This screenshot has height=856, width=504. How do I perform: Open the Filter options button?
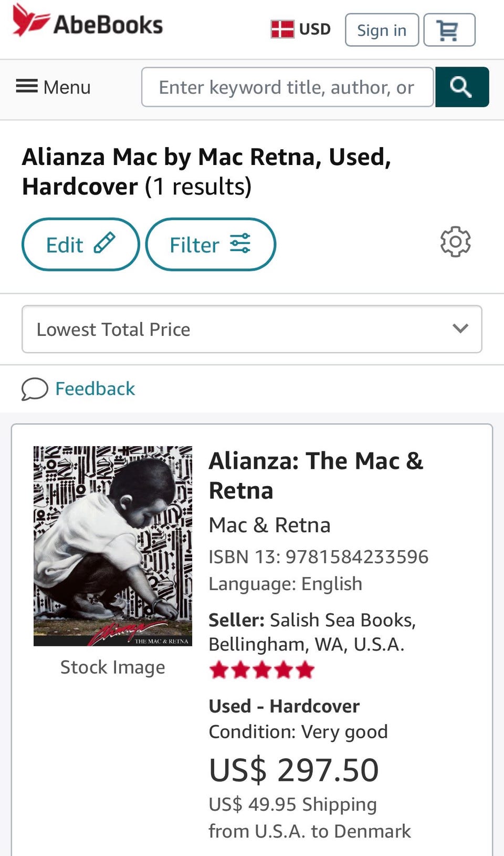210,244
